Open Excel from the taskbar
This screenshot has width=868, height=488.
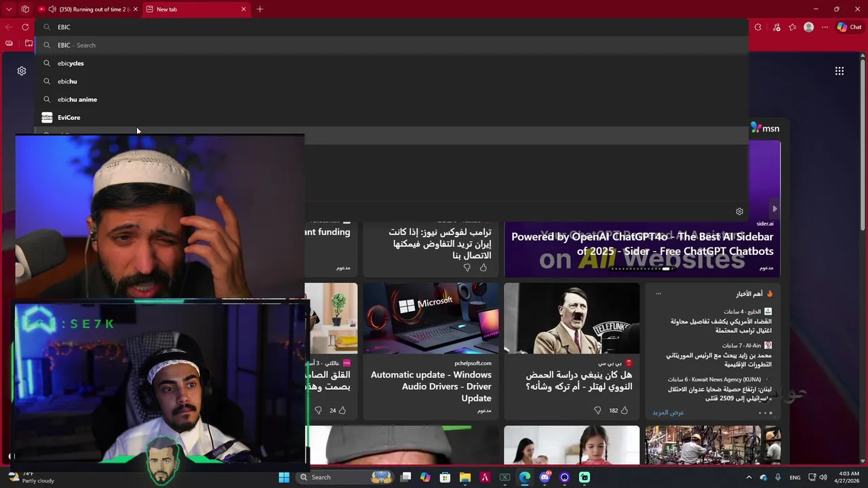[x=505, y=477]
